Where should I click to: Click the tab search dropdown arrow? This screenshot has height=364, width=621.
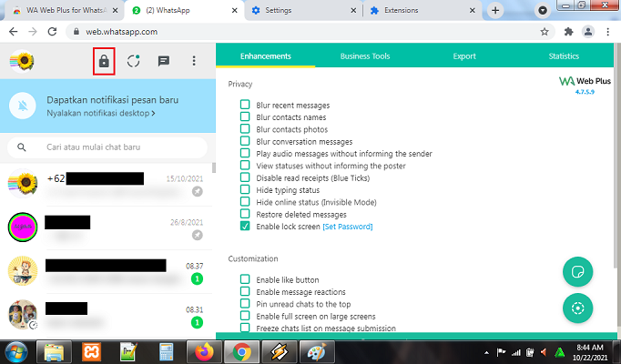tap(543, 10)
